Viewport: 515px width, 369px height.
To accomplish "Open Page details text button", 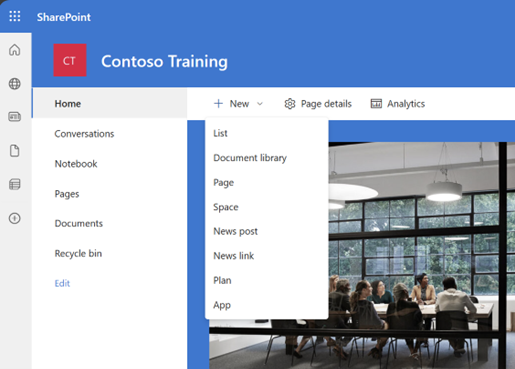I will click(326, 104).
